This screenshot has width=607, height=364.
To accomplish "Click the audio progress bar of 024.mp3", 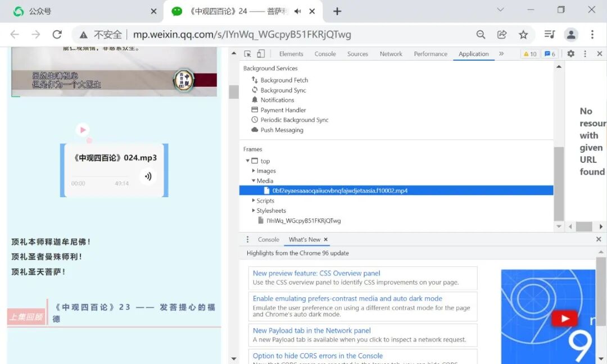I will pyautogui.click(x=100, y=178).
